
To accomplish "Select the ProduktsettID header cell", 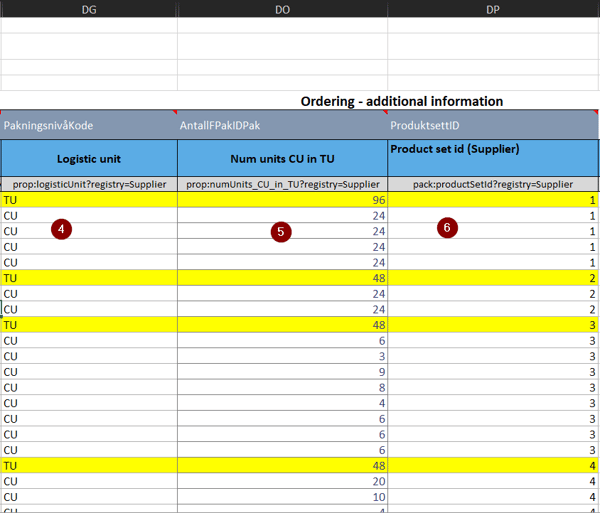I will (493, 125).
